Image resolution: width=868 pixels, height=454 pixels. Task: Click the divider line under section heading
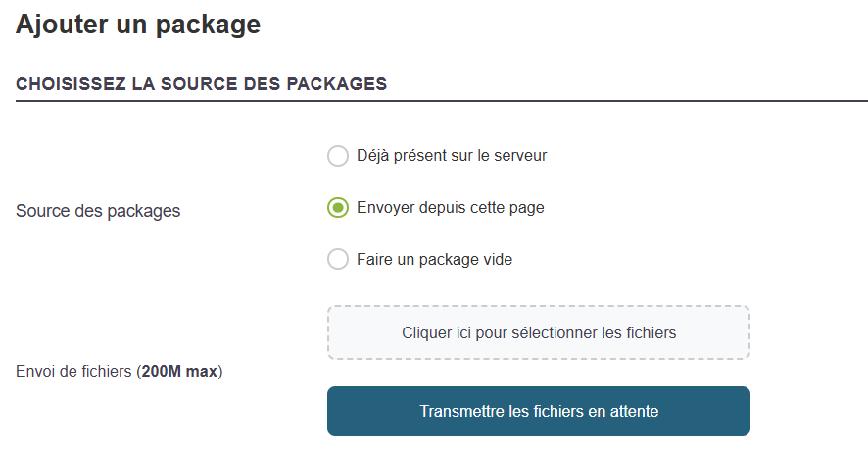pyautogui.click(x=441, y=101)
